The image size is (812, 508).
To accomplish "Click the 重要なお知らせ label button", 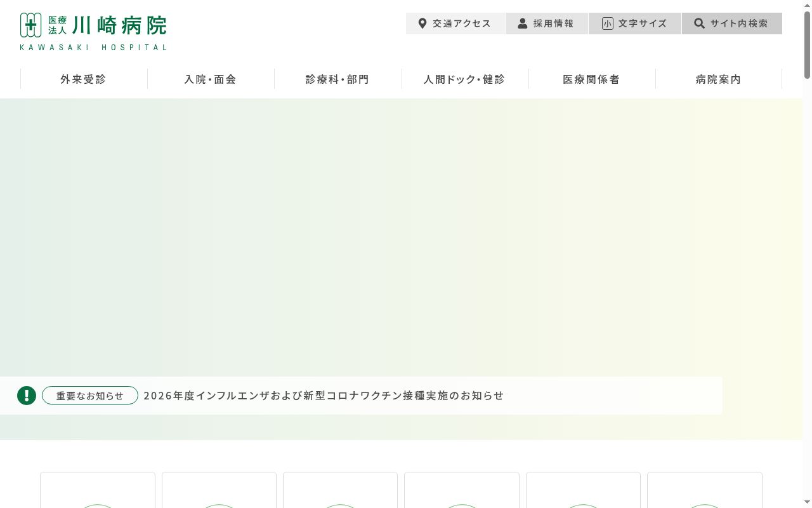I will [x=90, y=396].
